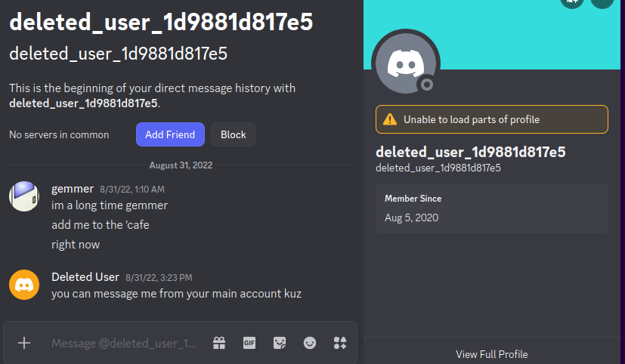This screenshot has width=625, height=364.
Task: Open View Full Profile
Action: 491,354
